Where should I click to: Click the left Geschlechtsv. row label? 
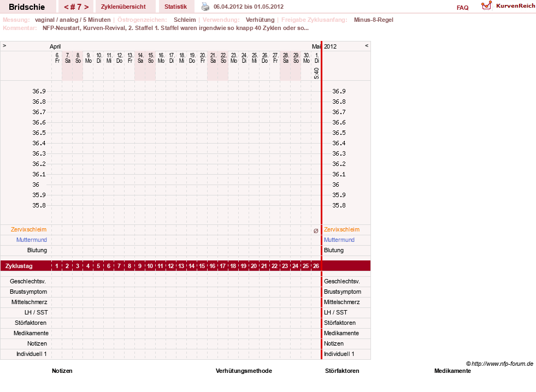[x=28, y=281]
